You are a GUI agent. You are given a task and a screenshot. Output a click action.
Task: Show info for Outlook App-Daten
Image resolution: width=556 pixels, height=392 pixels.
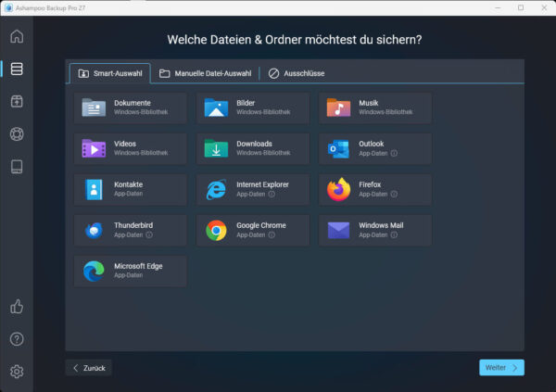[x=394, y=153]
